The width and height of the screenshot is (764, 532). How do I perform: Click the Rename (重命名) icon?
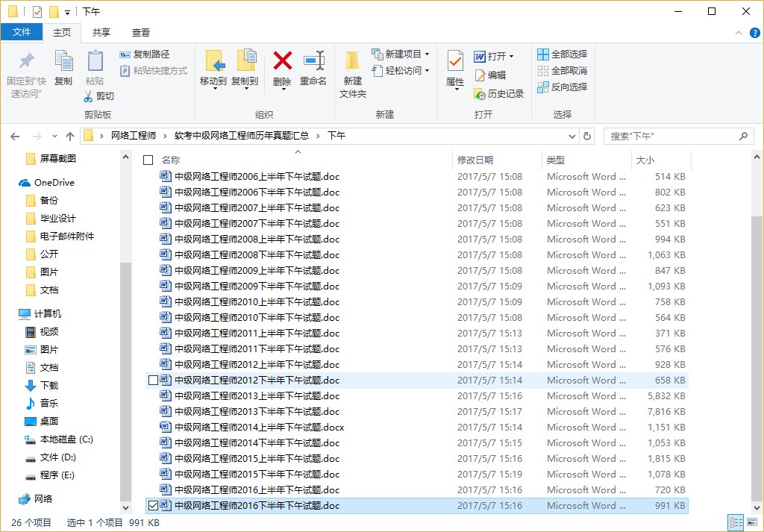[313, 61]
